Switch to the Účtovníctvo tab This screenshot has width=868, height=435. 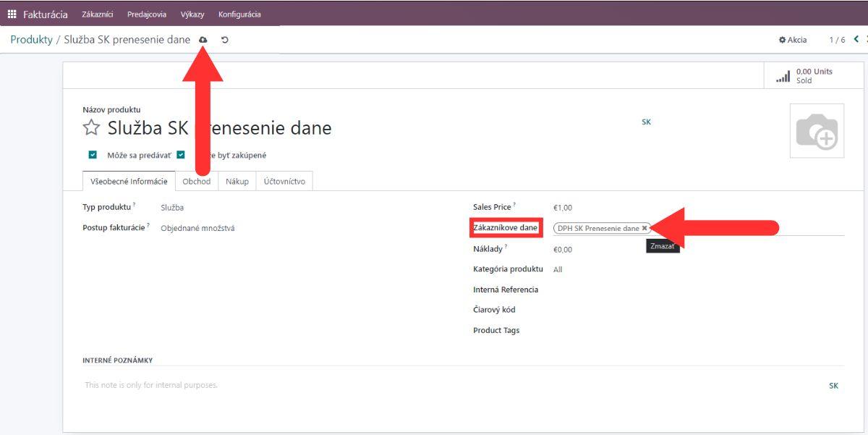coord(284,182)
